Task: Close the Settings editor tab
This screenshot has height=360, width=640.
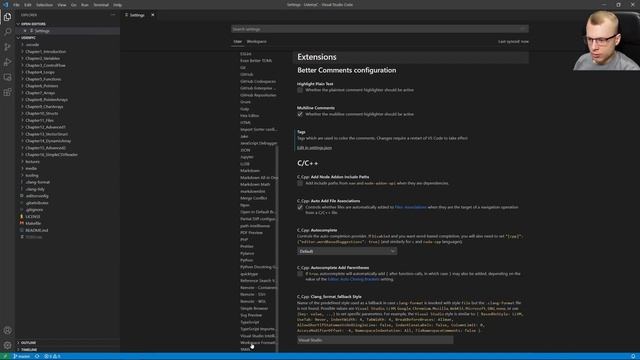Action: pyautogui.click(x=153, y=15)
